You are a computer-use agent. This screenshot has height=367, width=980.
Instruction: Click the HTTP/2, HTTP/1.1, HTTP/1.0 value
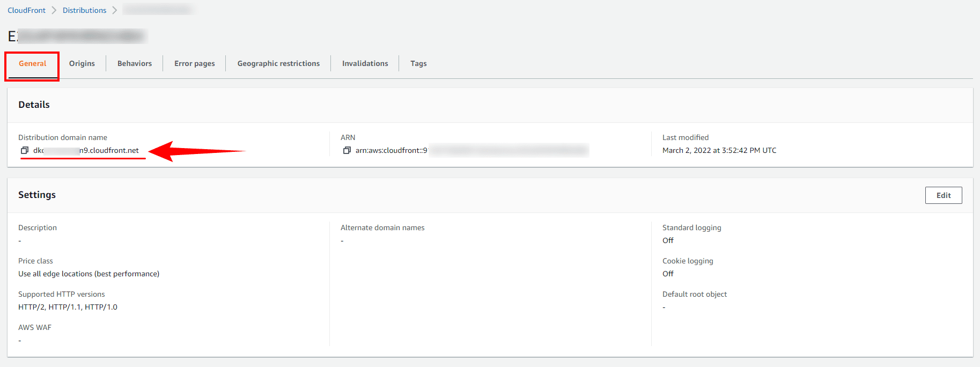tap(68, 307)
